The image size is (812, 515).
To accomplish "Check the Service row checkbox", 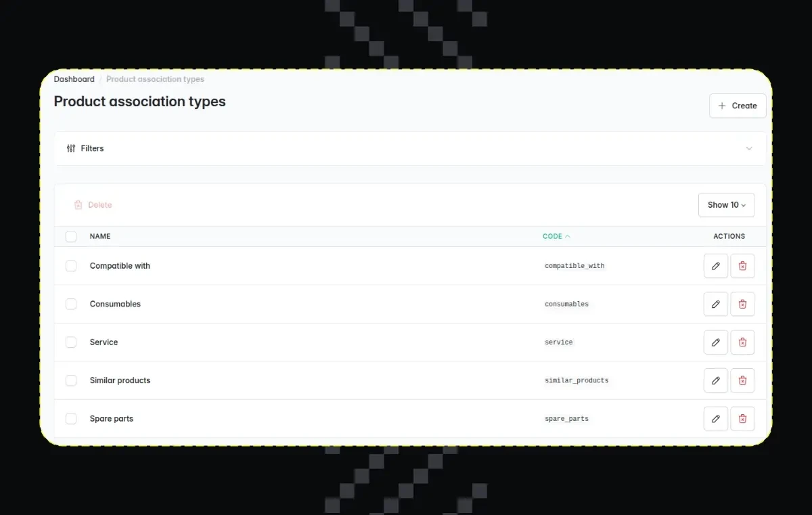I will click(71, 342).
